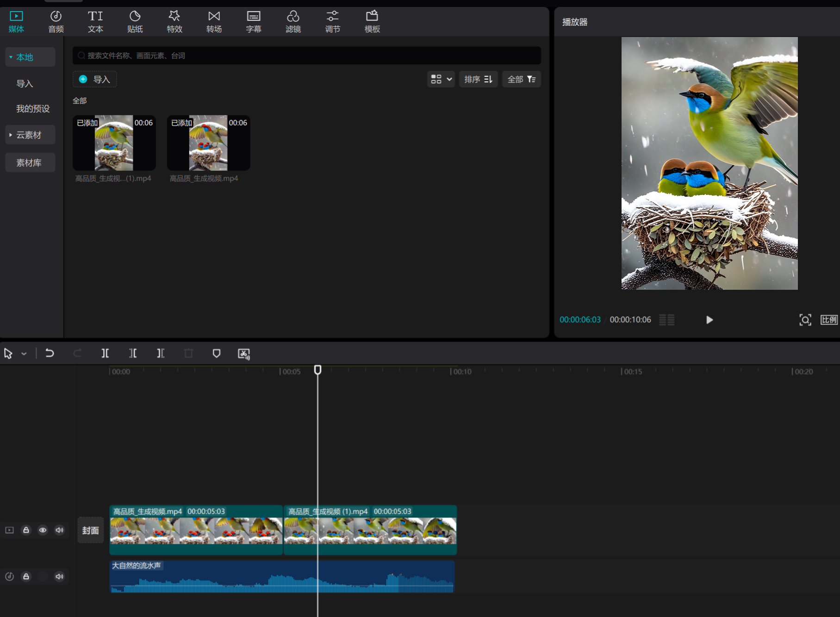Click the delete right trim icon
This screenshot has height=617, width=840.
tap(161, 354)
